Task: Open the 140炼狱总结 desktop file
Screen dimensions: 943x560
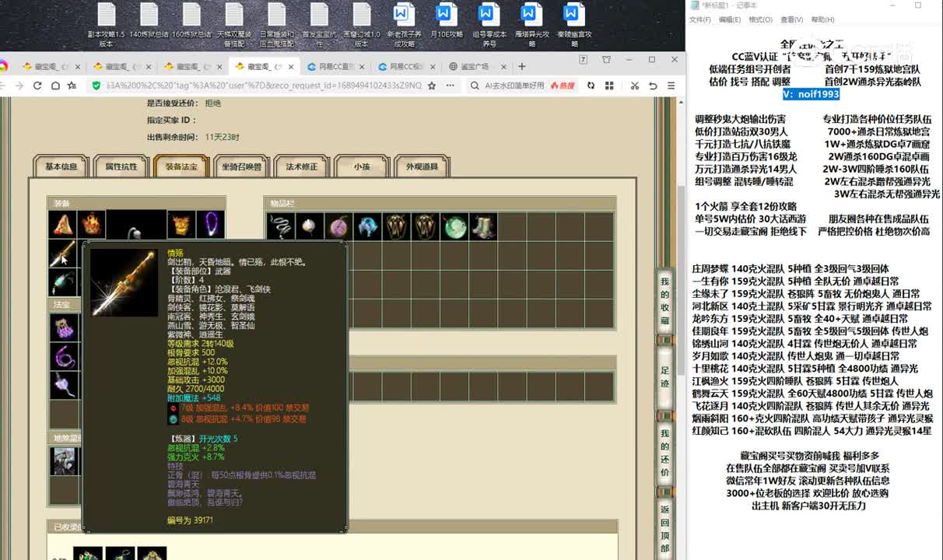Action: pos(149,21)
